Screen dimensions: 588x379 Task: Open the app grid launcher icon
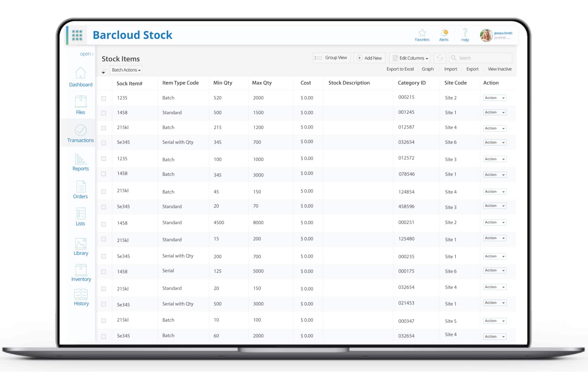pyautogui.click(x=77, y=35)
